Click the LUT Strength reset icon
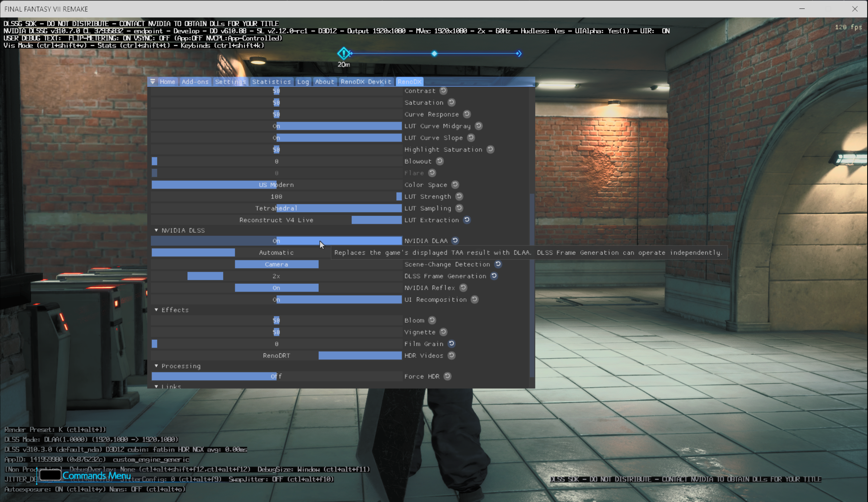Image resolution: width=868 pixels, height=502 pixels. pos(459,196)
